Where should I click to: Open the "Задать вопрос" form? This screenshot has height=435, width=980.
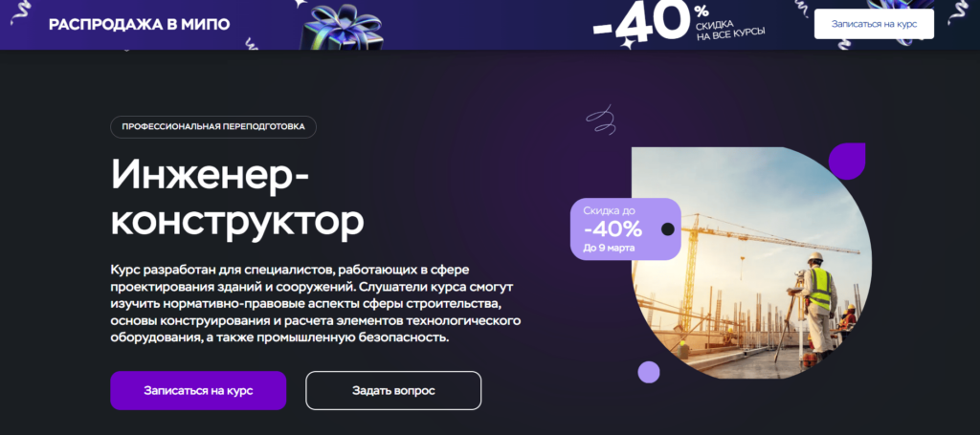click(x=393, y=391)
